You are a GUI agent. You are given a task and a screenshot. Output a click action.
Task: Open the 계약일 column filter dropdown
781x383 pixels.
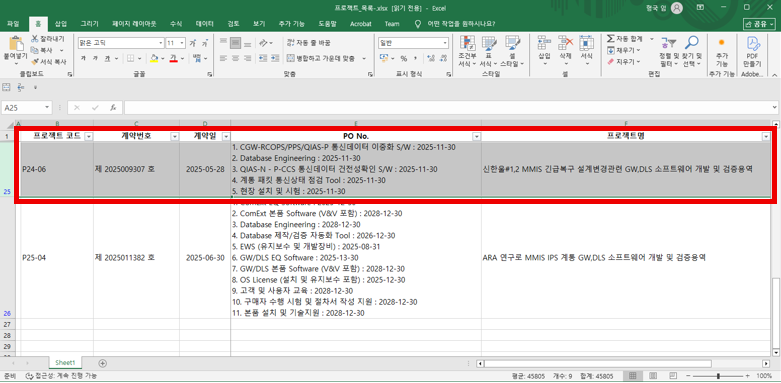click(x=226, y=136)
